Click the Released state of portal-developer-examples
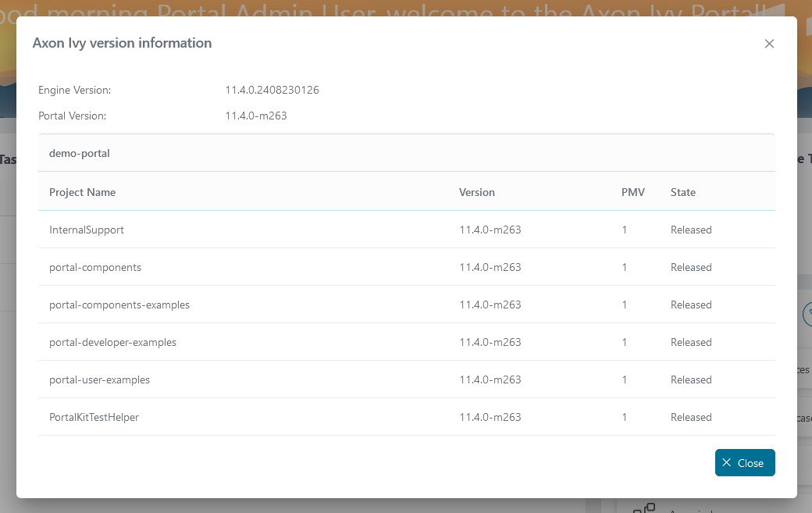The width and height of the screenshot is (812, 513). pos(691,342)
